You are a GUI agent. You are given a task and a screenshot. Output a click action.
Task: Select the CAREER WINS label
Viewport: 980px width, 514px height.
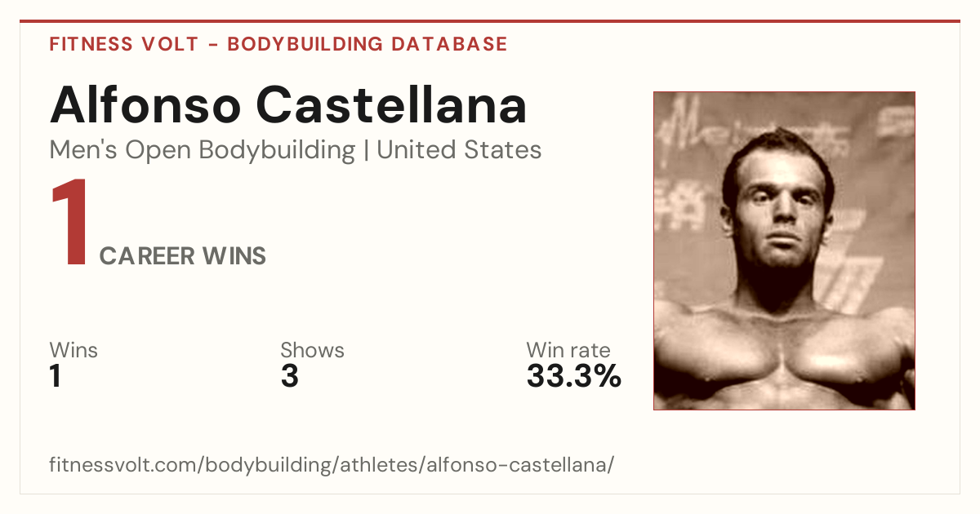183,256
